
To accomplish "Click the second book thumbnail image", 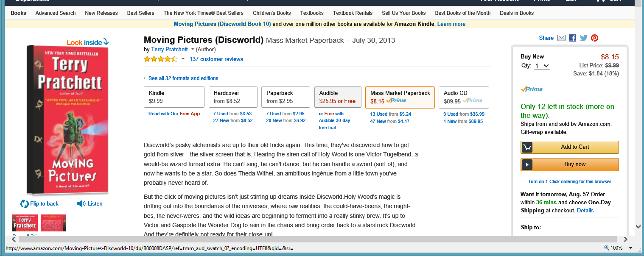I will click(53, 223).
